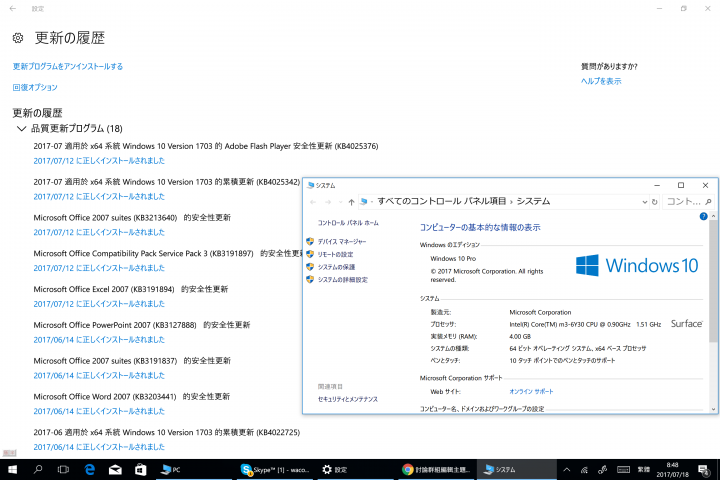720x480 pixels.
Task: Click 繁體 input method indicator
Action: click(643, 469)
